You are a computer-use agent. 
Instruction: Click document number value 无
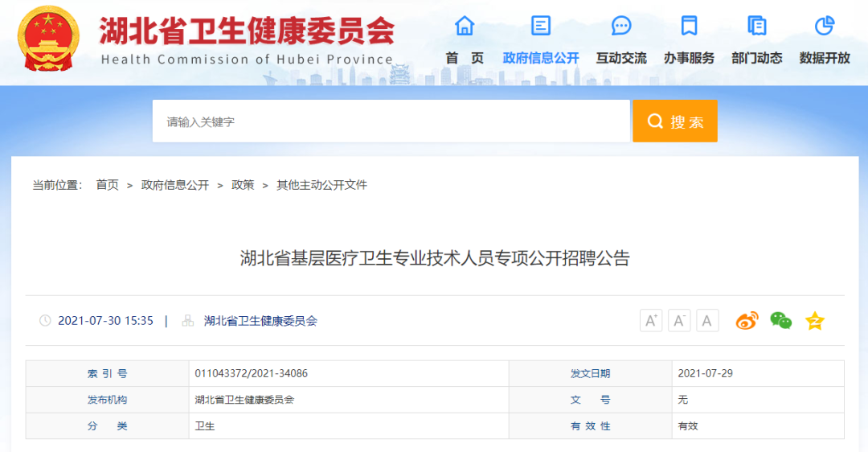(683, 400)
